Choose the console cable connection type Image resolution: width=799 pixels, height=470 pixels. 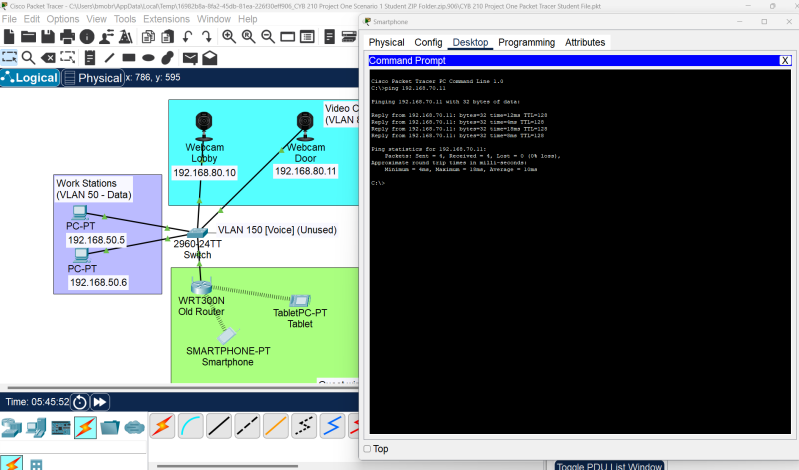189,425
